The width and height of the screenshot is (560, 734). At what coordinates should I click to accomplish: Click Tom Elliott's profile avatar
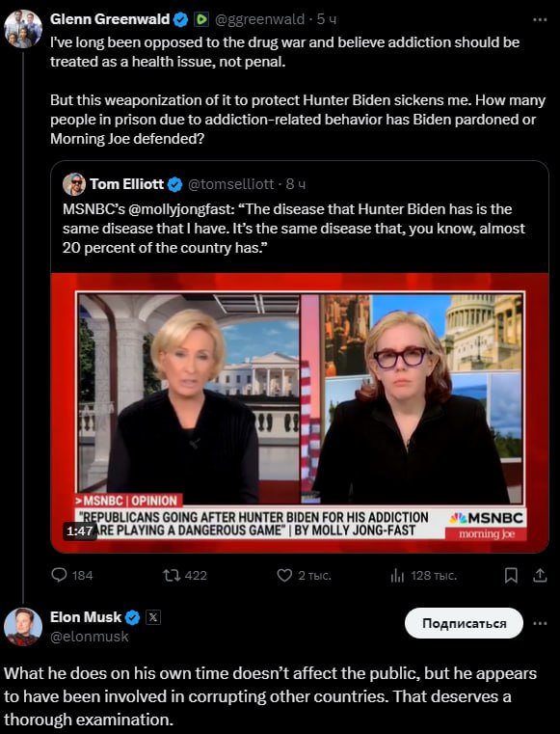[x=74, y=184]
